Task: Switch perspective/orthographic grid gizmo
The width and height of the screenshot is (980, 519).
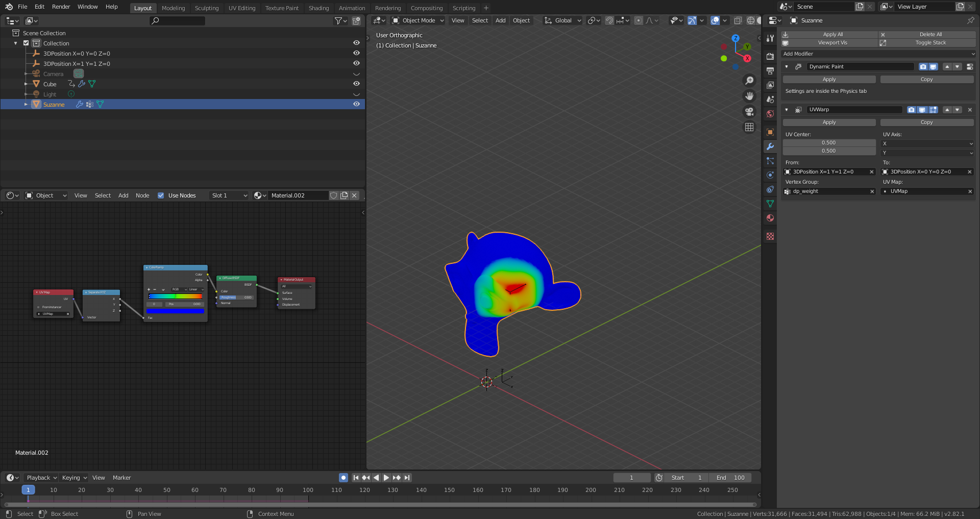Action: point(749,127)
